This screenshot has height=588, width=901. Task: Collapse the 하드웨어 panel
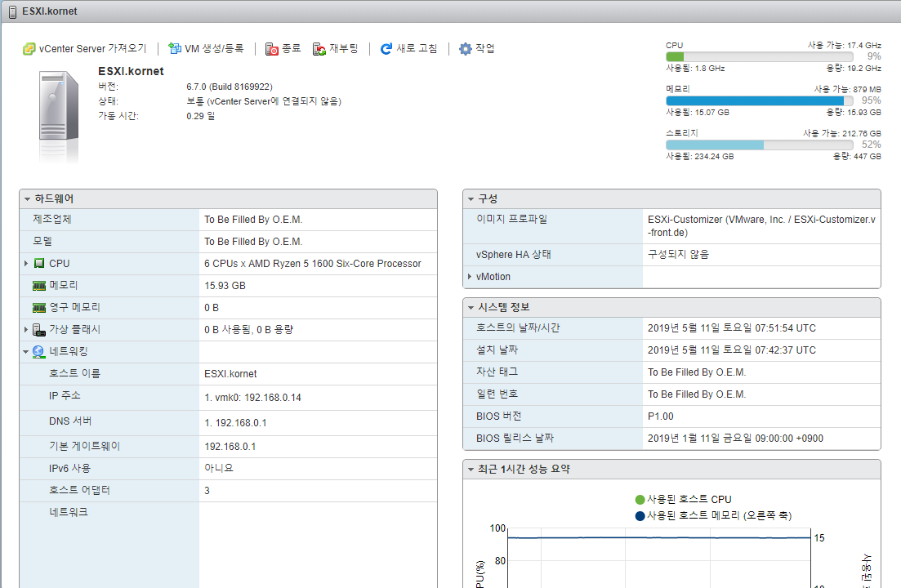point(27,199)
